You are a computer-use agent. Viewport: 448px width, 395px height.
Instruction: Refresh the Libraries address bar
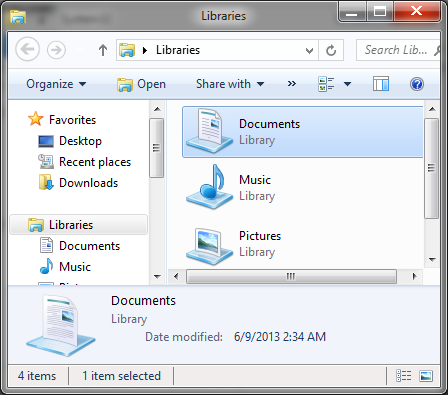pyautogui.click(x=331, y=50)
